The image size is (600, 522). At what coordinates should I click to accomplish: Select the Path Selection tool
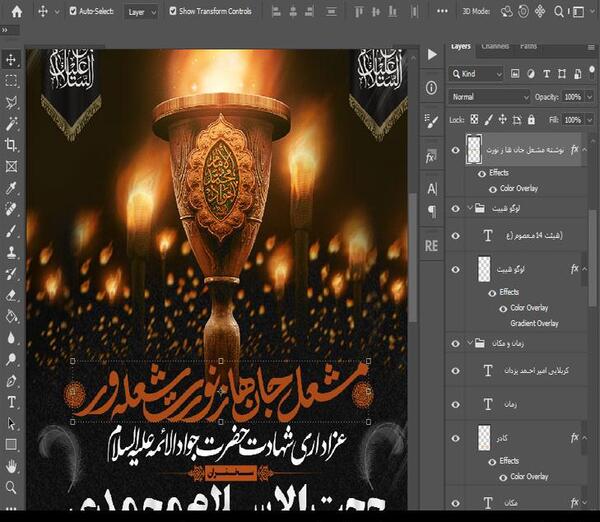point(11,424)
